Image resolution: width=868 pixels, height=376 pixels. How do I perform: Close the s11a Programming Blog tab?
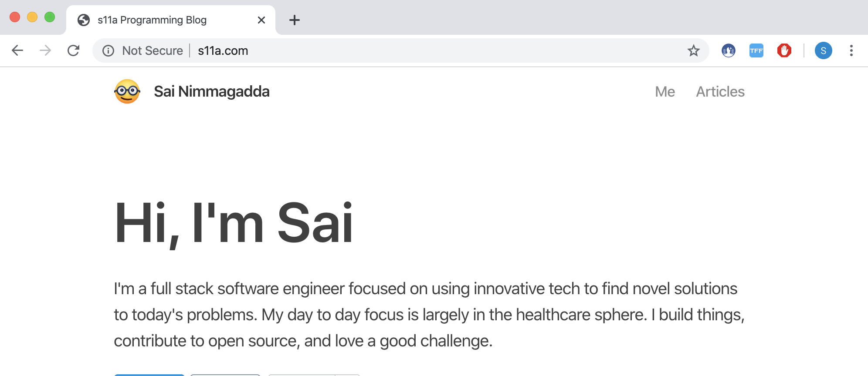[x=261, y=20]
